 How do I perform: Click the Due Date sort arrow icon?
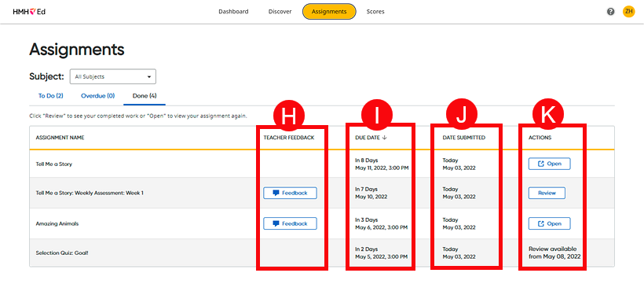[384, 138]
